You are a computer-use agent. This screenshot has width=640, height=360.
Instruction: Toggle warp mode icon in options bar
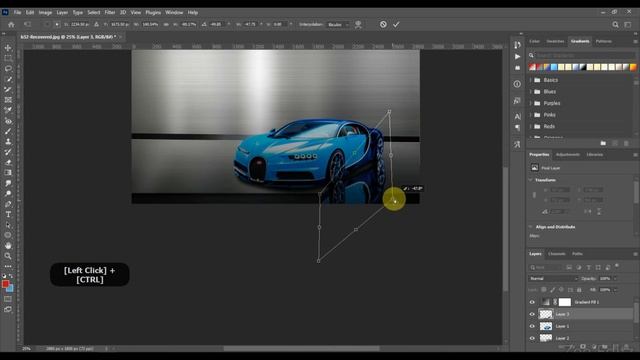[358, 24]
